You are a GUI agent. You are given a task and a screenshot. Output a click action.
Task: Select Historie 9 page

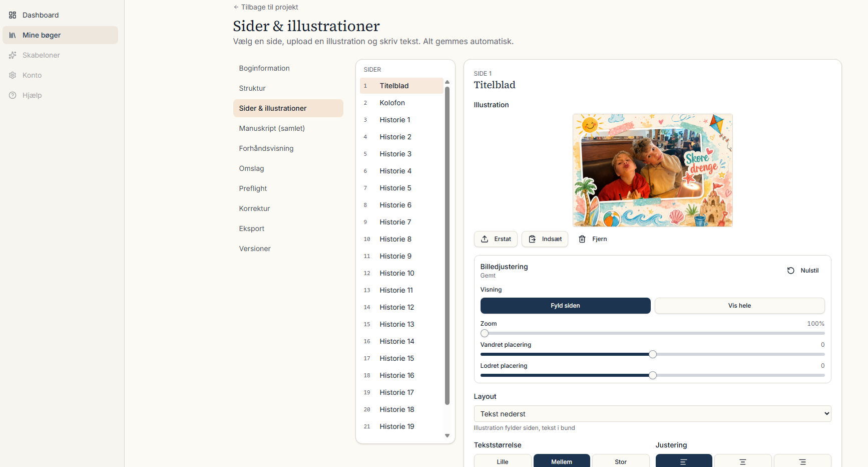[x=401, y=256]
